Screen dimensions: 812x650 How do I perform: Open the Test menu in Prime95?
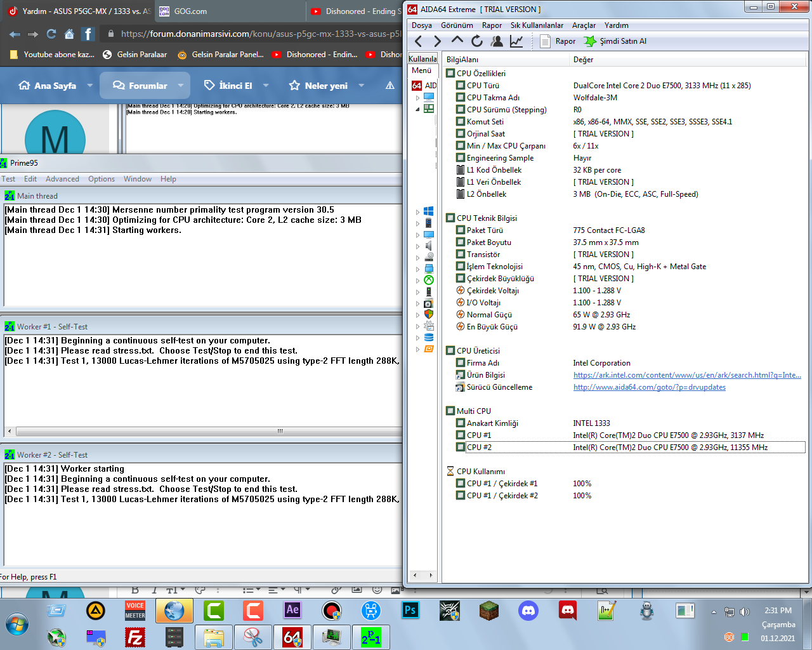click(x=8, y=179)
